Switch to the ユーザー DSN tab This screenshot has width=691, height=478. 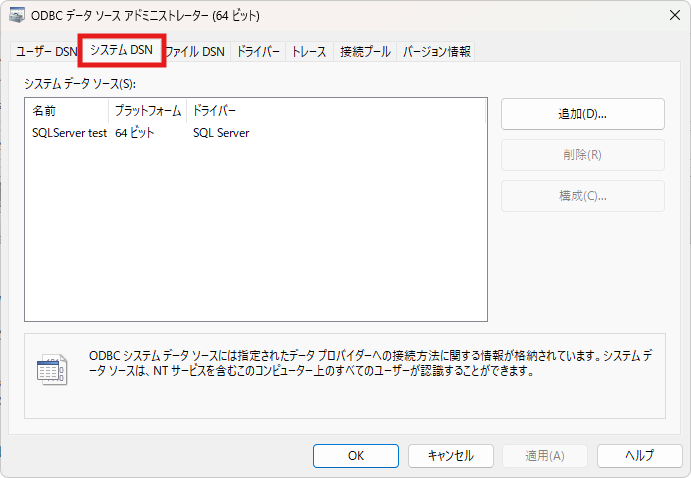[x=46, y=52]
